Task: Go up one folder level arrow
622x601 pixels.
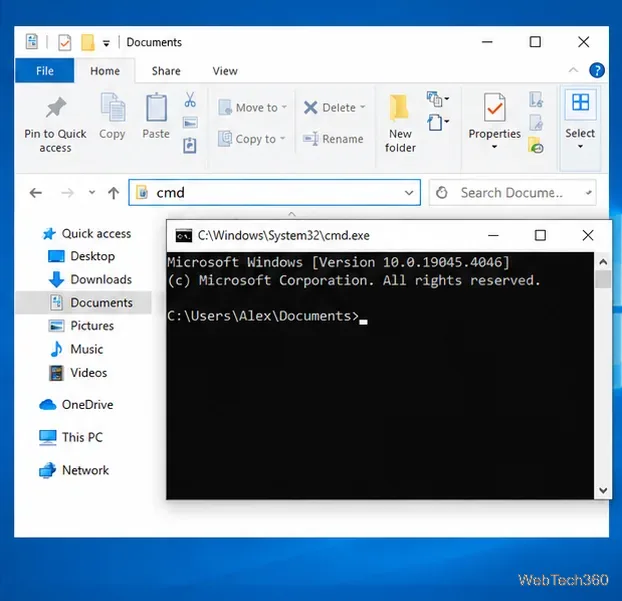Action: [113, 193]
